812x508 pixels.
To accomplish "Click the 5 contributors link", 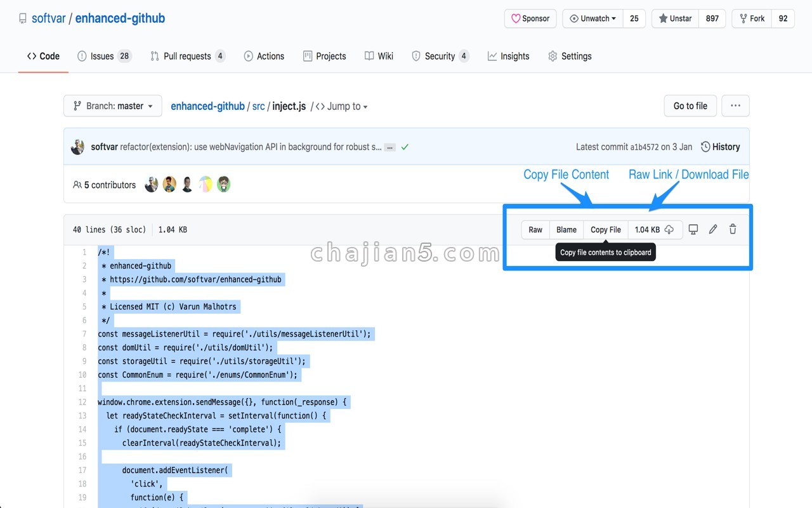I will (105, 185).
